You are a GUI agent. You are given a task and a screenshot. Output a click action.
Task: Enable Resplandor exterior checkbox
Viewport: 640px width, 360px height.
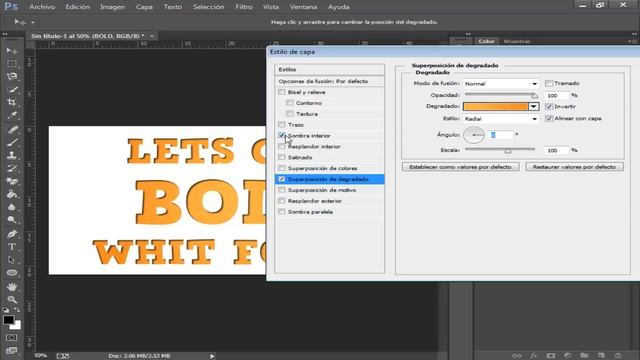[x=282, y=201]
